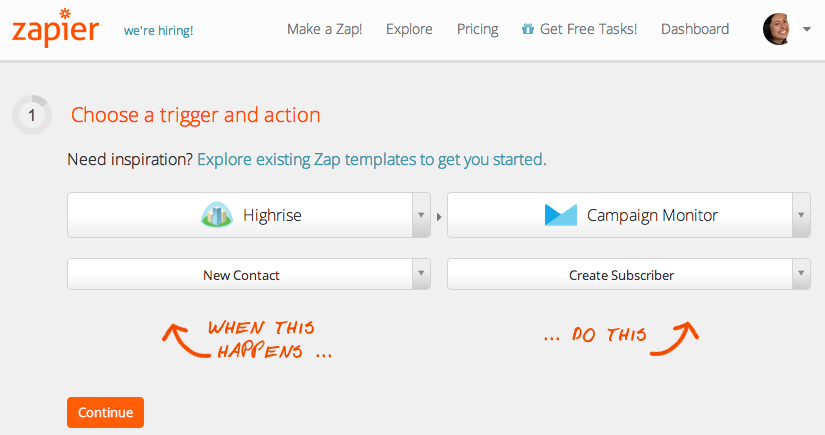825x435 pixels.
Task: Go to the Explore menu item
Action: click(409, 29)
